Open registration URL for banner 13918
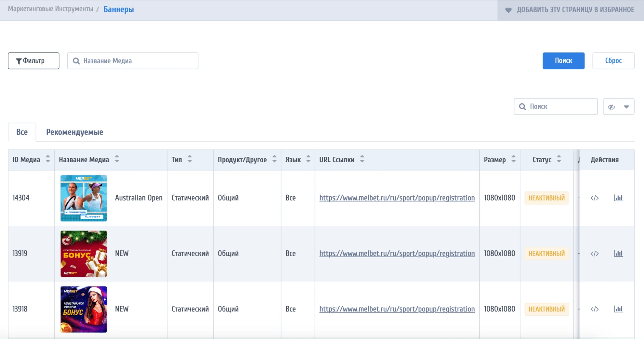644x339 pixels. click(x=397, y=309)
